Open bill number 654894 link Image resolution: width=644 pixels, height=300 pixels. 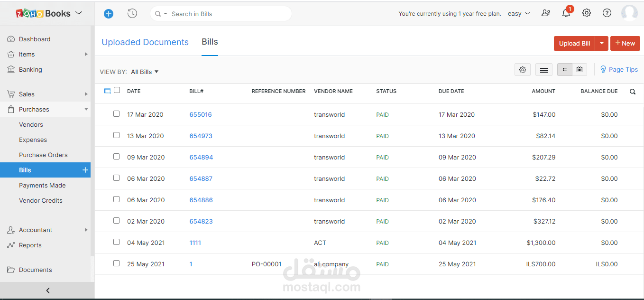click(x=201, y=157)
